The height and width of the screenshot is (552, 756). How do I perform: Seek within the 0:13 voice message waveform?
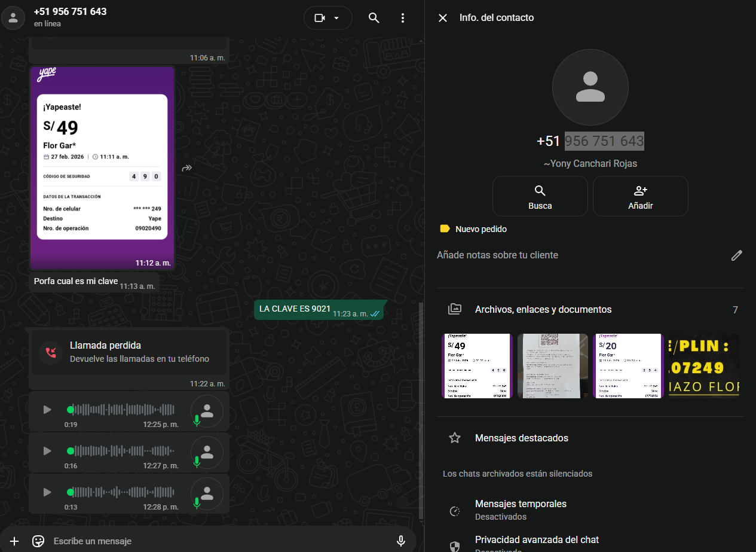coord(123,492)
